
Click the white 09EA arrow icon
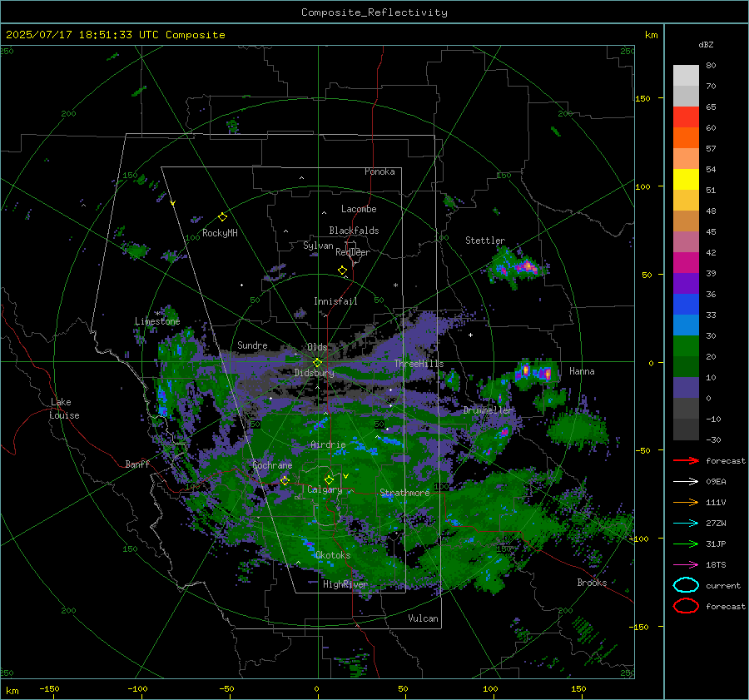click(x=686, y=482)
